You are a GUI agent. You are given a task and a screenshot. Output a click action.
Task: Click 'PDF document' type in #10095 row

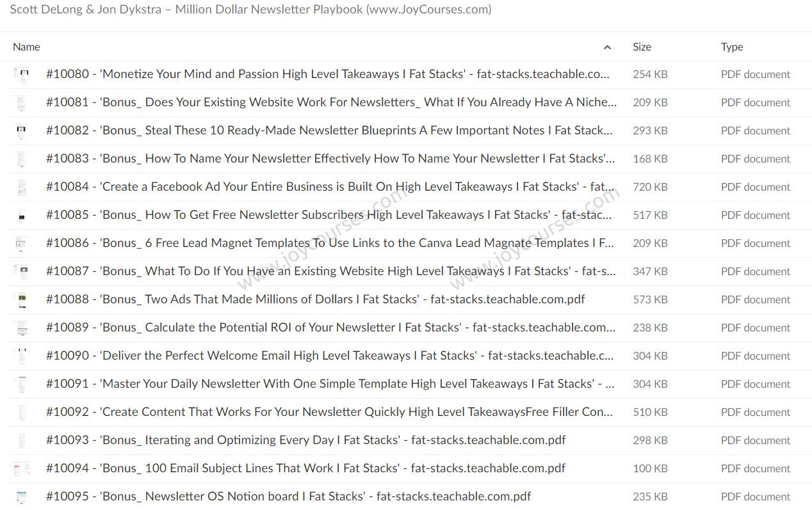coord(756,497)
